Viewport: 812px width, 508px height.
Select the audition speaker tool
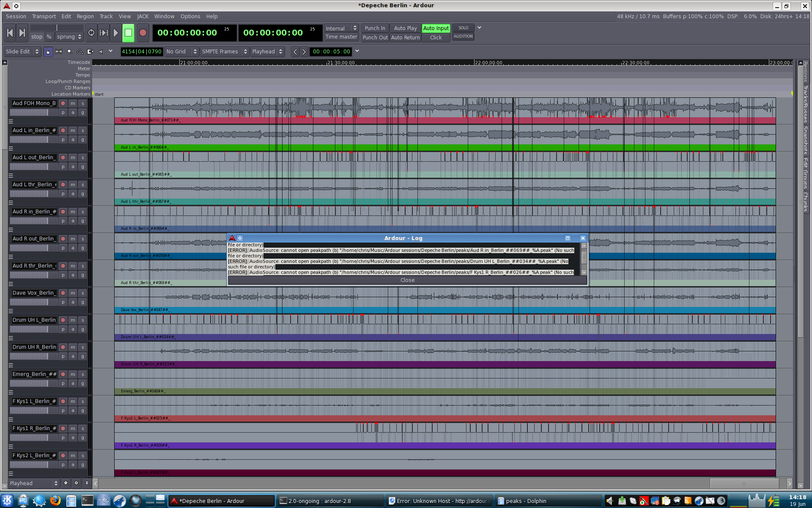click(101, 52)
